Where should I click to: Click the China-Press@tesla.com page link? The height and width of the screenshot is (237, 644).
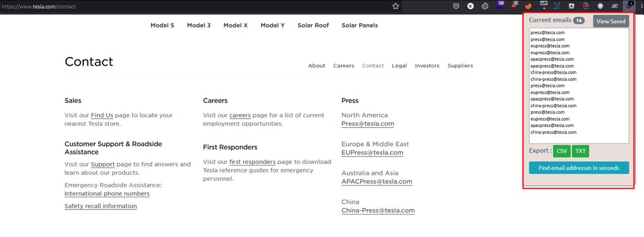(x=378, y=211)
